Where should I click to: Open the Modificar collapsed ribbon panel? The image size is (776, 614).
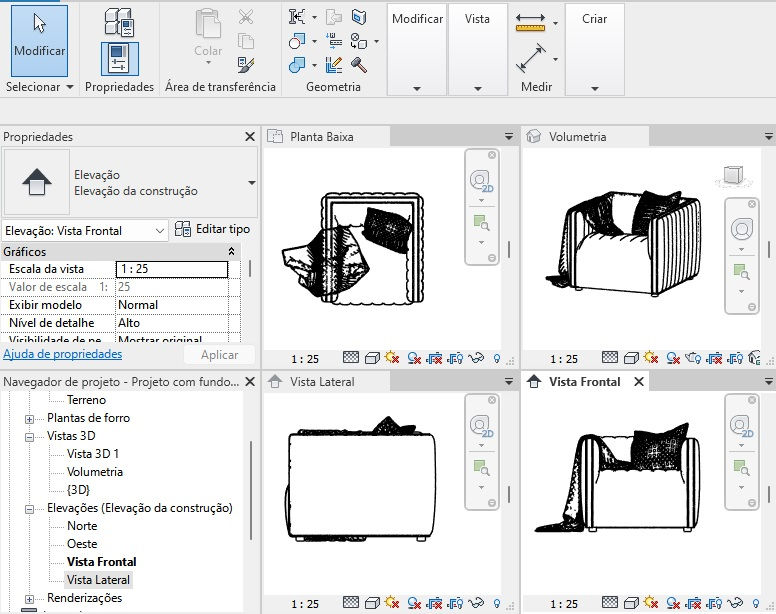[x=417, y=49]
